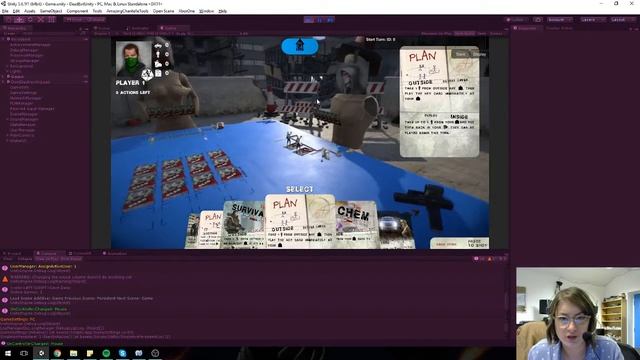
Task: Toggle the info message counter in Console
Action: 478,259
